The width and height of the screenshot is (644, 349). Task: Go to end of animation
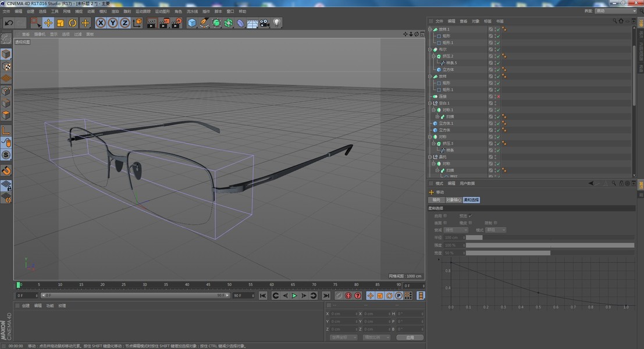coord(326,295)
